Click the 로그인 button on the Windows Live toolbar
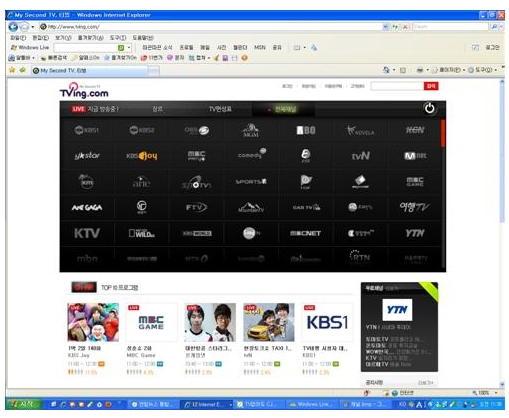 [492, 48]
